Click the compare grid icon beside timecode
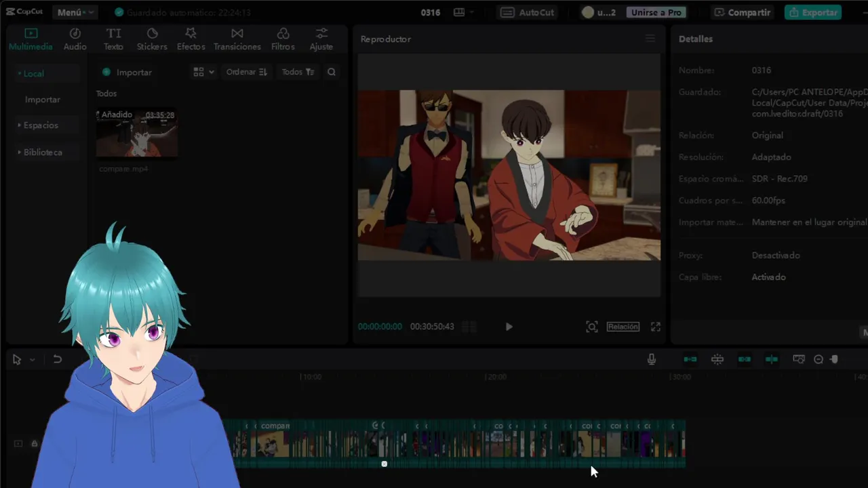Viewport: 868px width, 488px height. [x=469, y=327]
